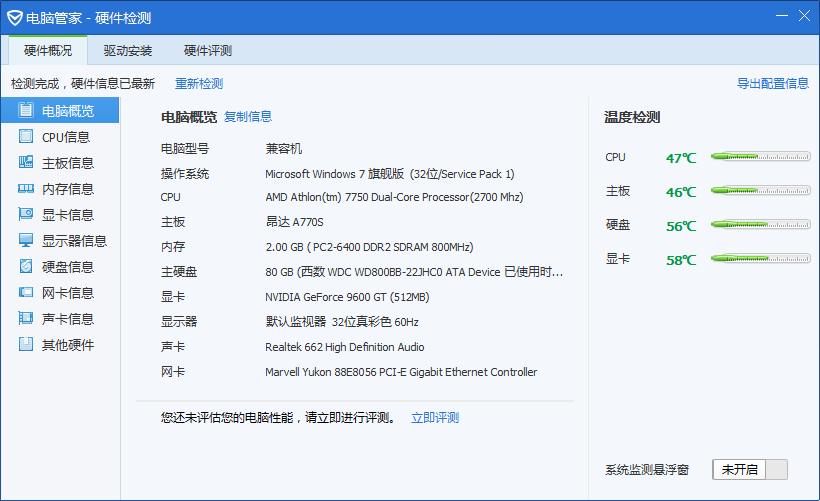Open the 内存信息 memory stick icon

coord(26,189)
